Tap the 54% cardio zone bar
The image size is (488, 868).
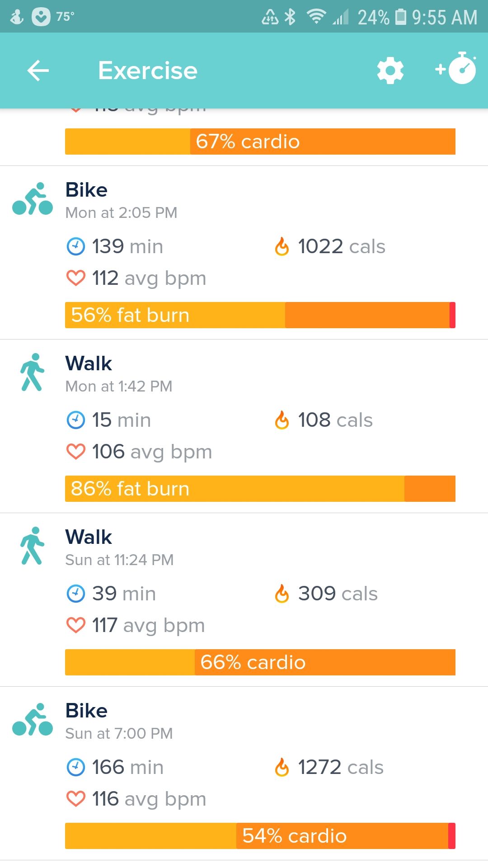tap(260, 836)
